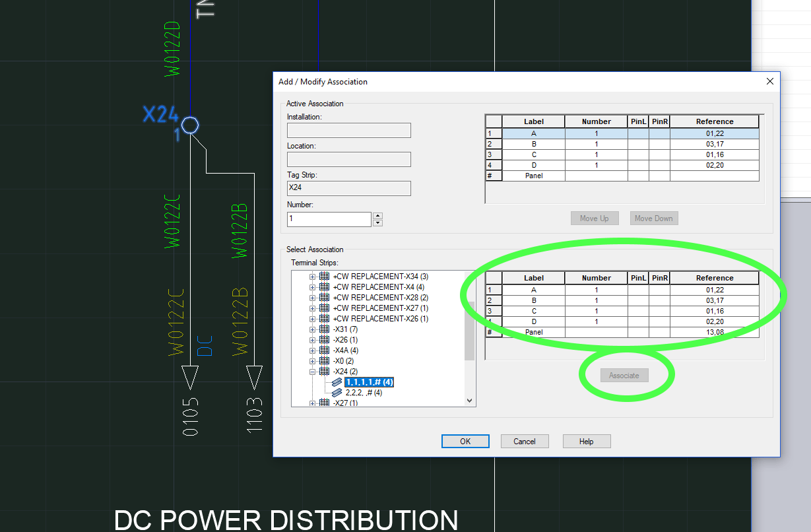The width and height of the screenshot is (811, 532).
Task: Click the -X4A (4) terminal strip icon
Action: point(325,350)
